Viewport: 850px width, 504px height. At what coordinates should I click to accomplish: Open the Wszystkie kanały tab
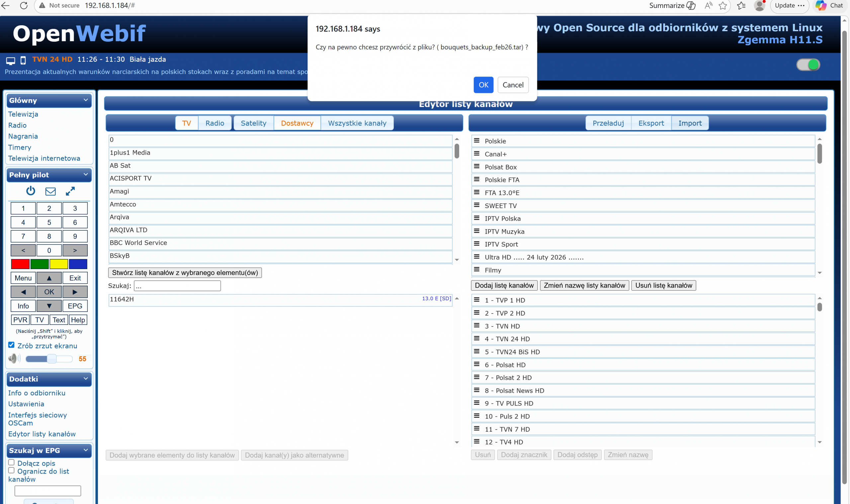[x=357, y=123]
